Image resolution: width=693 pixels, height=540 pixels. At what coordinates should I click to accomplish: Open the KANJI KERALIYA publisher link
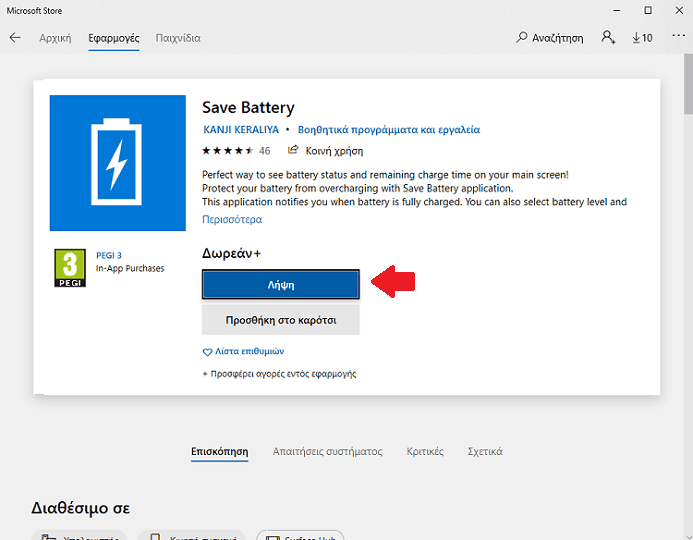[241, 129]
